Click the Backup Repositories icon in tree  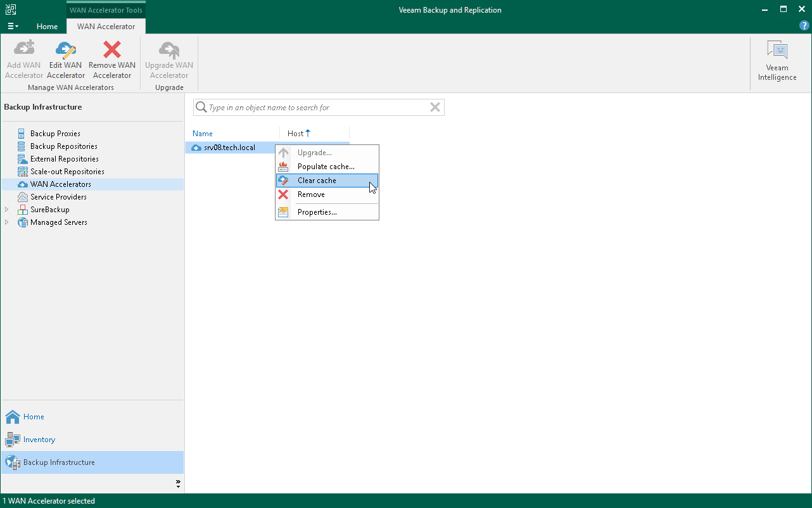23,146
